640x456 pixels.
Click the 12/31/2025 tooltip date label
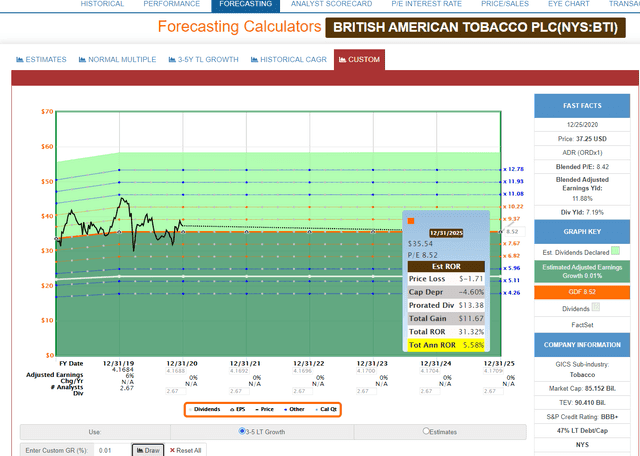[x=446, y=233]
